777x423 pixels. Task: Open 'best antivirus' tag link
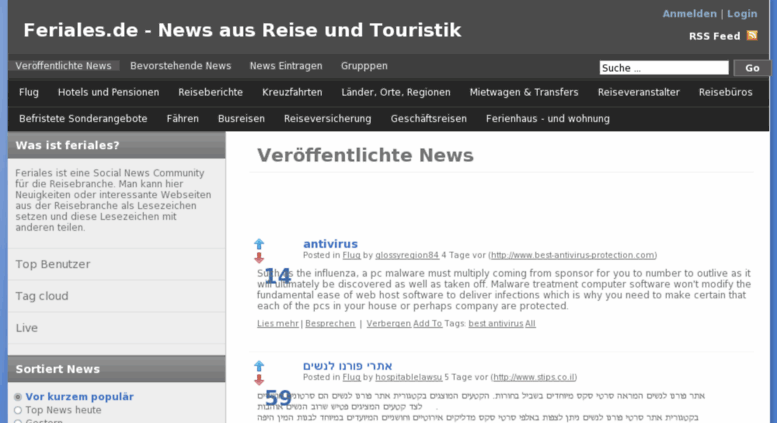coord(496,323)
